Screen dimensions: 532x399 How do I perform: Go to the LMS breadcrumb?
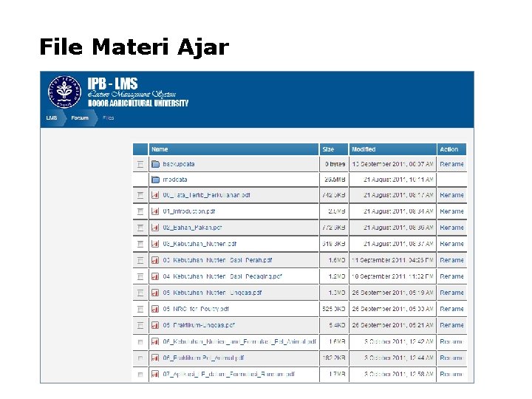52,118
